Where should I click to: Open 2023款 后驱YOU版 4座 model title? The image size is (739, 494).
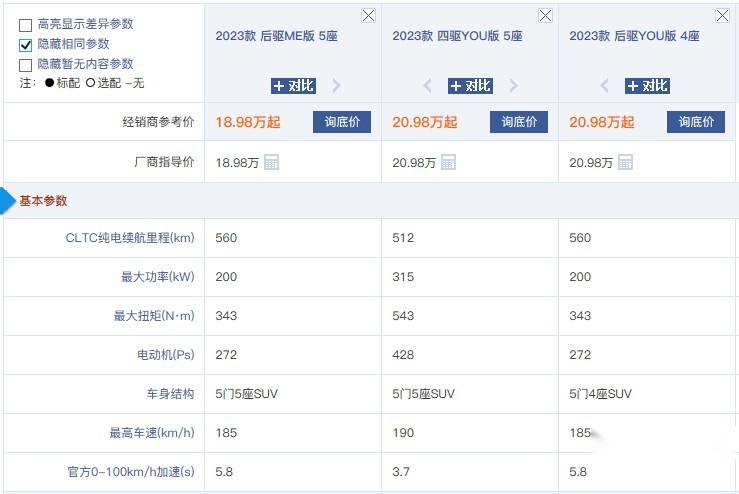[634, 36]
